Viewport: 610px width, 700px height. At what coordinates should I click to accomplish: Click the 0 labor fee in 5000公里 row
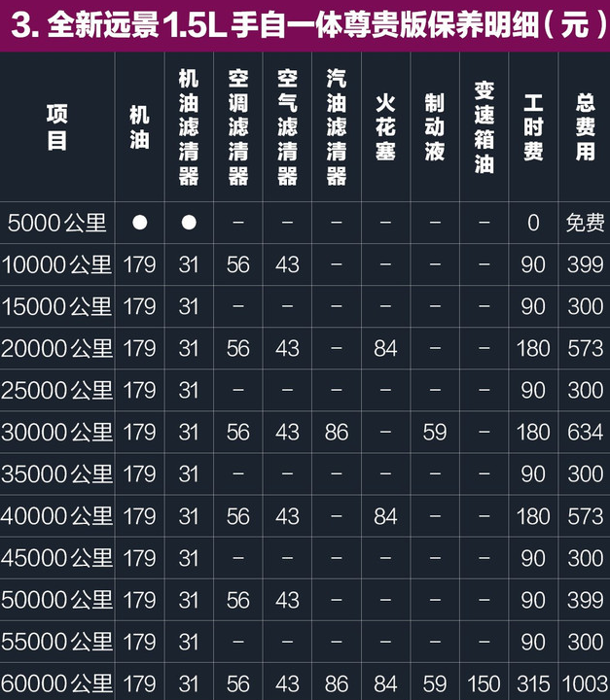(533, 223)
